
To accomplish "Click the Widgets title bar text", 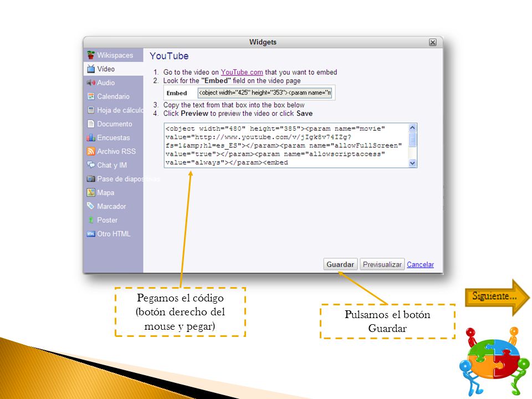I will point(263,42).
